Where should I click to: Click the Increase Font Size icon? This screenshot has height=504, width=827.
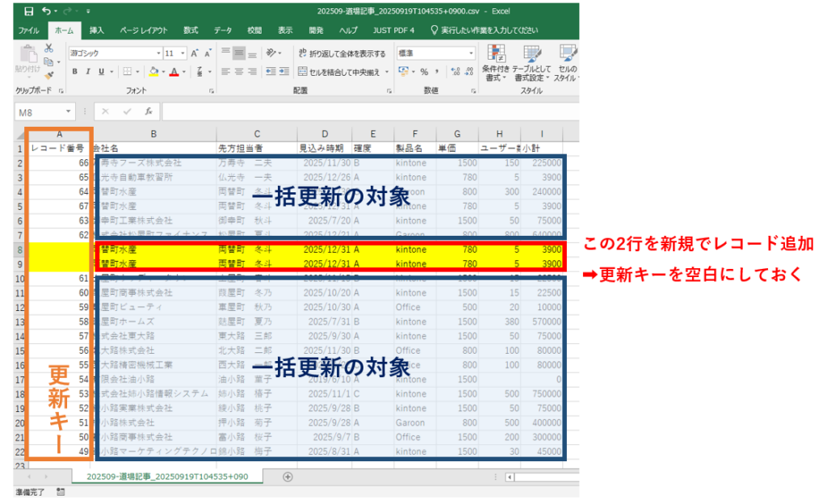point(194,53)
